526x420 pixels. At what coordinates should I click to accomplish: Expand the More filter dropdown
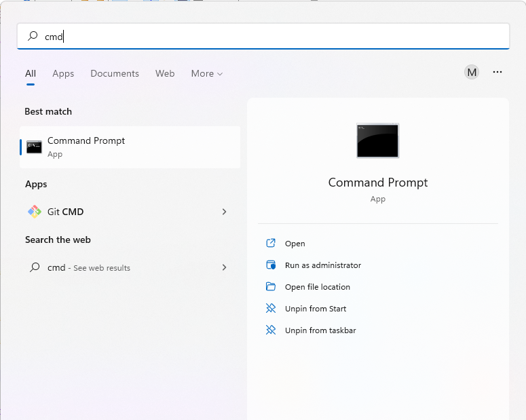(x=206, y=73)
